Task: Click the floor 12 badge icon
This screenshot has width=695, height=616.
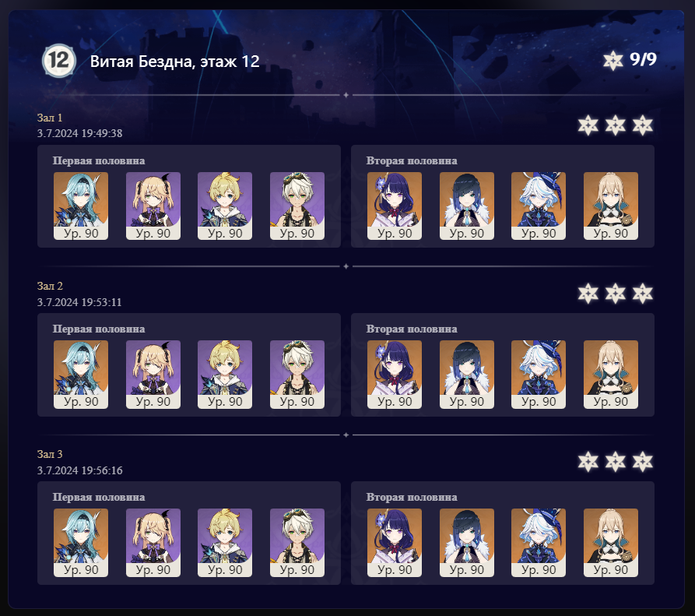Action: click(58, 61)
